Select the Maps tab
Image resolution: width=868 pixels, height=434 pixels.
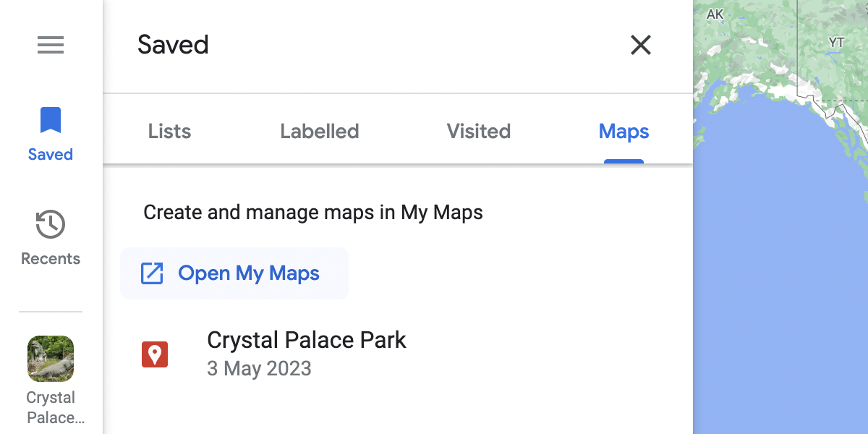click(x=624, y=131)
